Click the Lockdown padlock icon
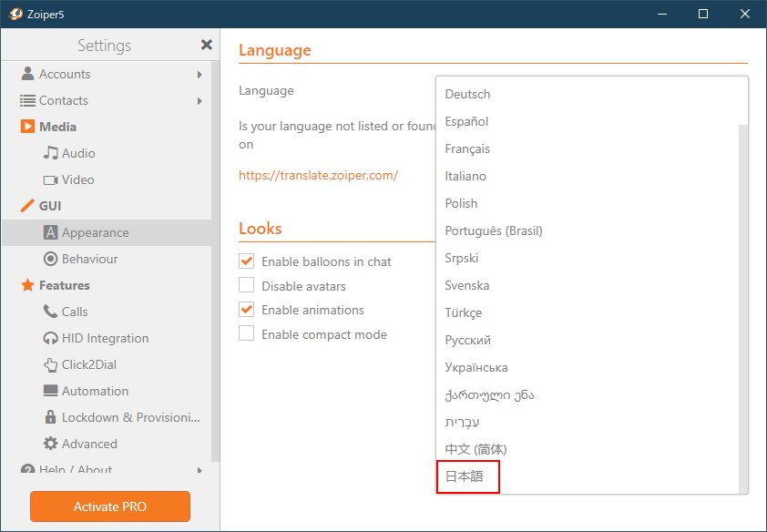This screenshot has width=767, height=532. [50, 417]
